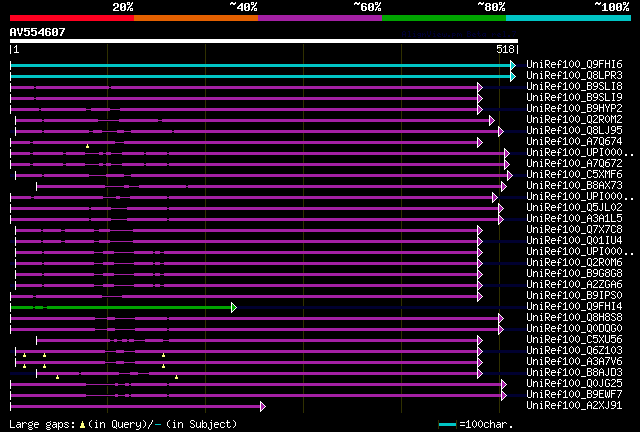This screenshot has height=432, width=640.
Task: Click the arrowhead ending the Q2R0M2 alignment
Action: coord(492,120)
